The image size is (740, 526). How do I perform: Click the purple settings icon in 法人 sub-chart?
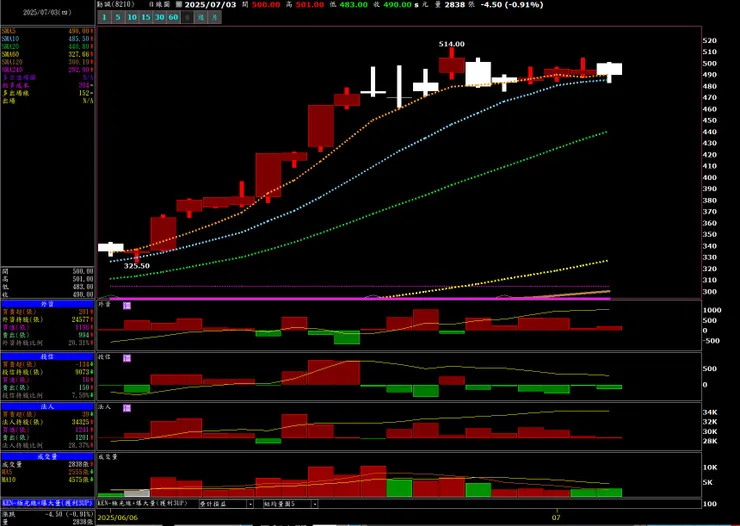(127, 408)
